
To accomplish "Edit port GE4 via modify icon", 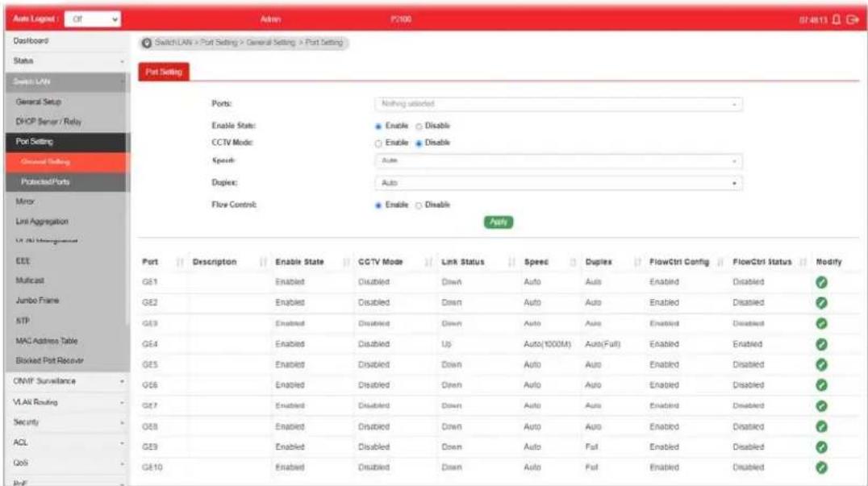I will pyautogui.click(x=821, y=344).
